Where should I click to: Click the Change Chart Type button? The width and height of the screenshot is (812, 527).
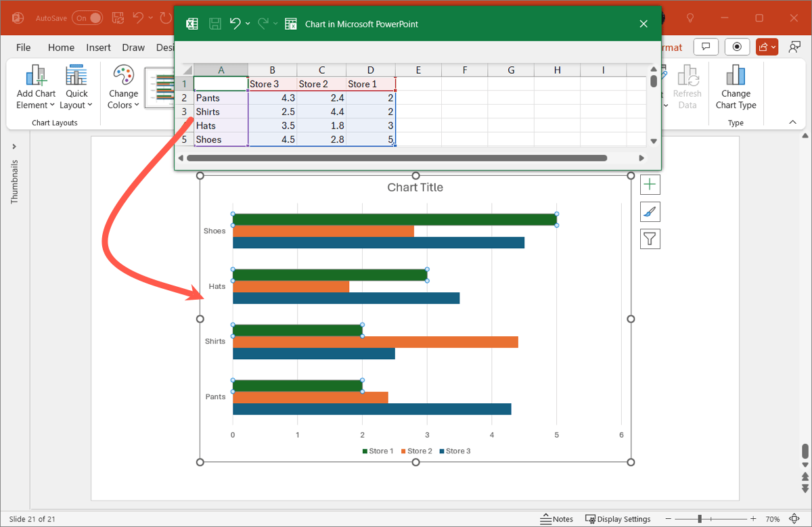click(x=736, y=87)
